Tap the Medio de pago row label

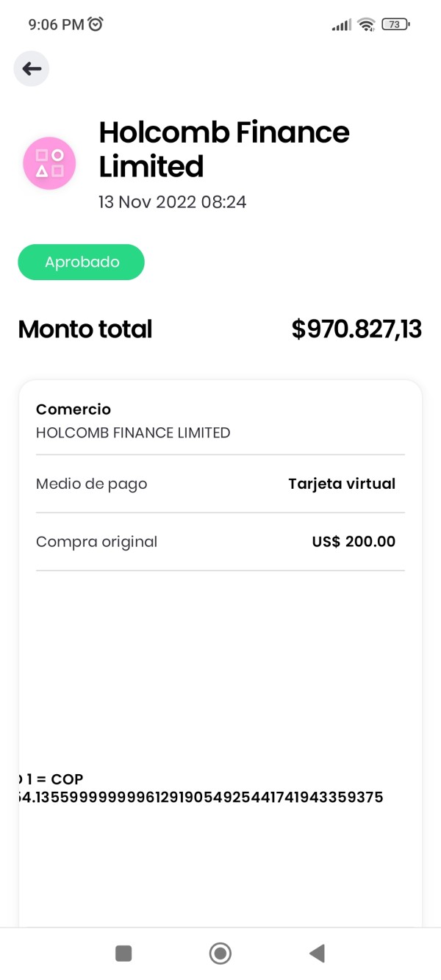[x=92, y=484]
